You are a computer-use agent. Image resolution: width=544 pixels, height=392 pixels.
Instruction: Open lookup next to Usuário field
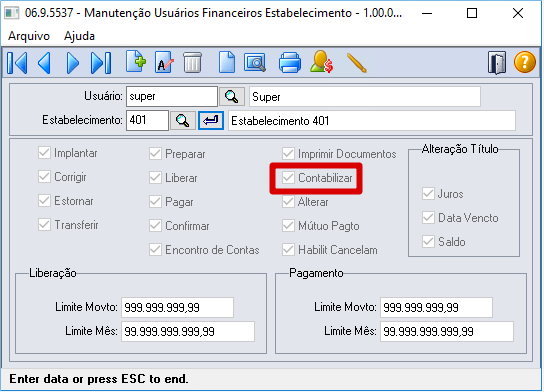pos(232,96)
